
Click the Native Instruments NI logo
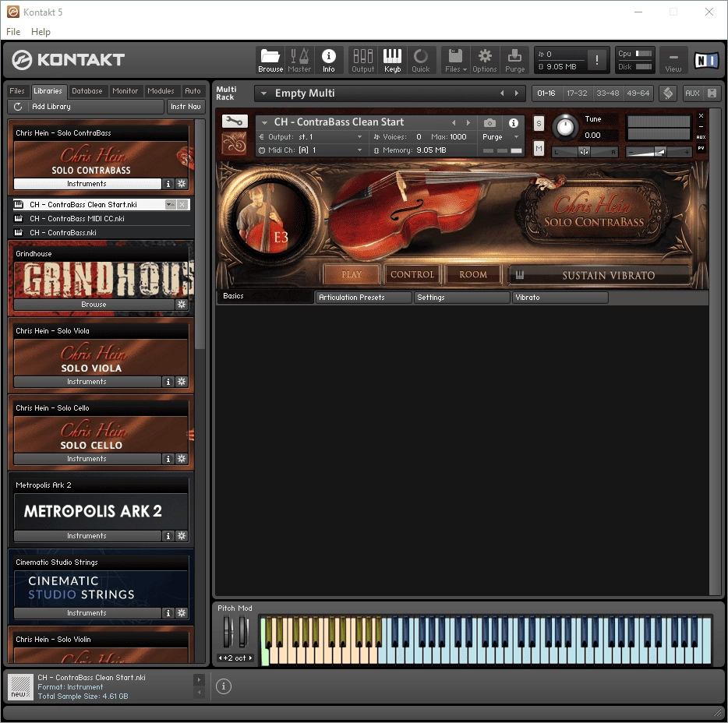pos(706,60)
